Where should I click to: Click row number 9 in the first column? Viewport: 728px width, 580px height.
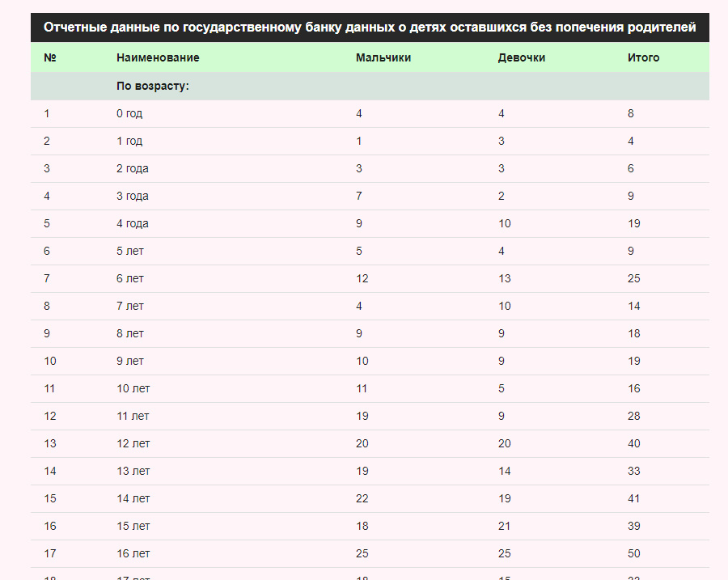pyautogui.click(x=47, y=333)
